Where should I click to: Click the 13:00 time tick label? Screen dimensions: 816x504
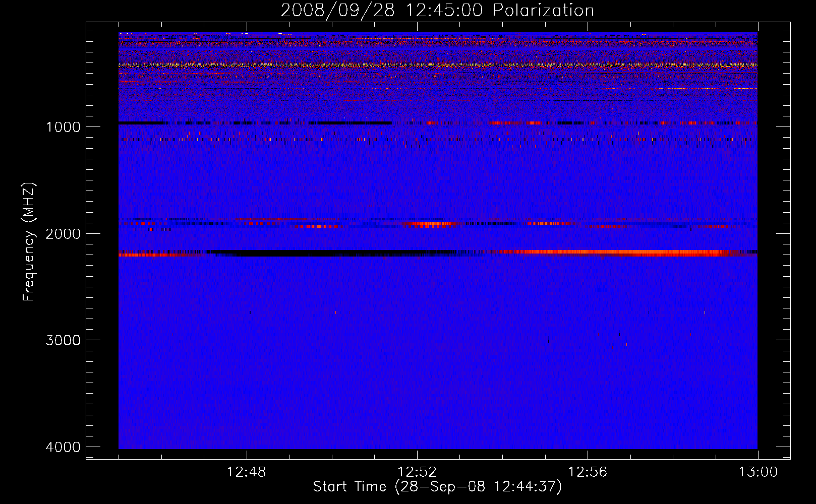coord(758,472)
